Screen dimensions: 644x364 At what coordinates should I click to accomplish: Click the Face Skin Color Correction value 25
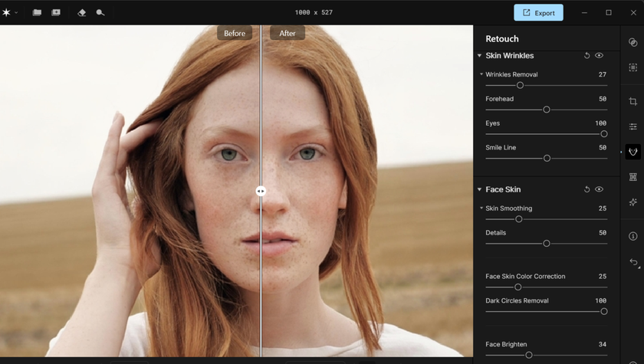coord(602,277)
